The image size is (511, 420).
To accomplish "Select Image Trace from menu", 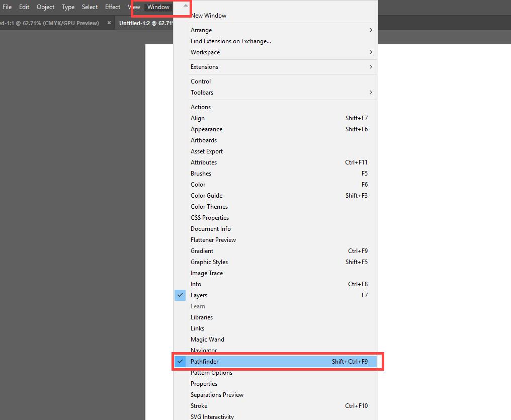I will click(x=206, y=273).
